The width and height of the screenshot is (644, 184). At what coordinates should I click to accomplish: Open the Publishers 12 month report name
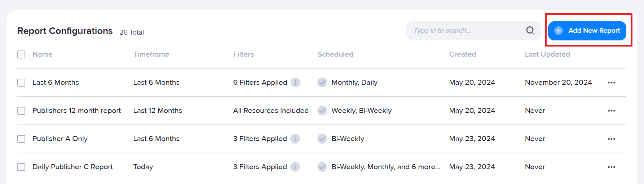(x=76, y=111)
